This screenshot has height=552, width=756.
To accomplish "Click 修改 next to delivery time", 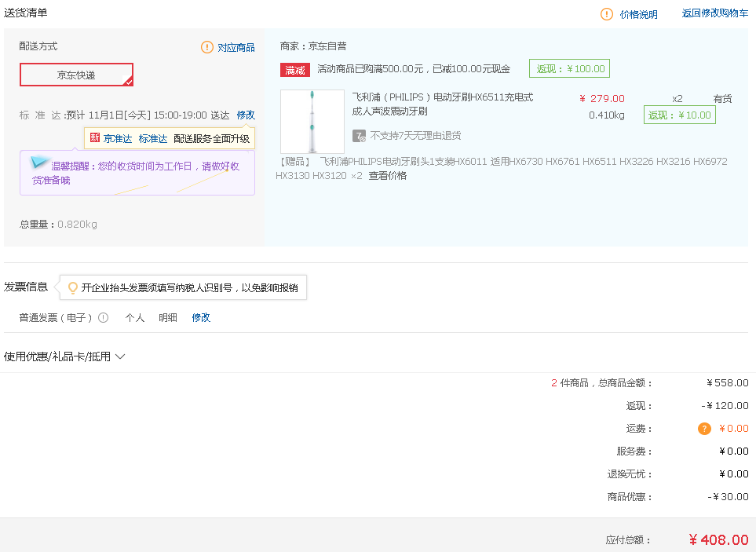I will click(246, 115).
